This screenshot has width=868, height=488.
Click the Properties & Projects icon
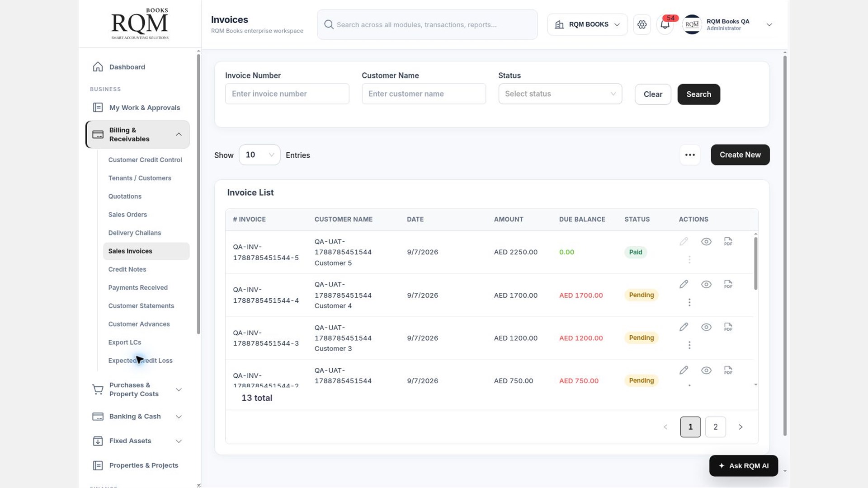98,465
